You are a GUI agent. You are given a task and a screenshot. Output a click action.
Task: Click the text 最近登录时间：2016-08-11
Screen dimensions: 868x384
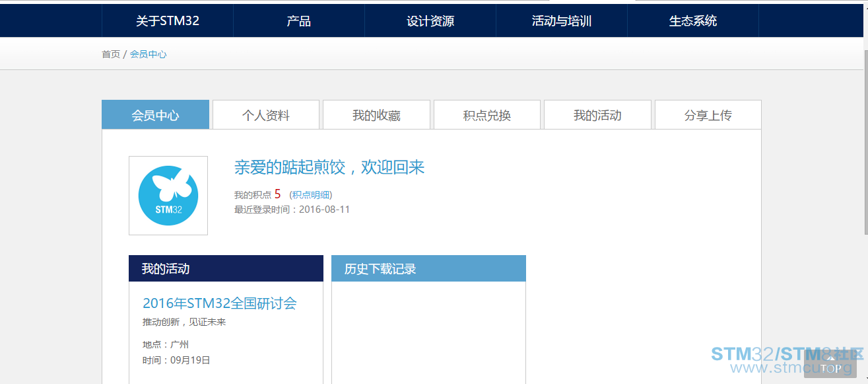tap(292, 210)
